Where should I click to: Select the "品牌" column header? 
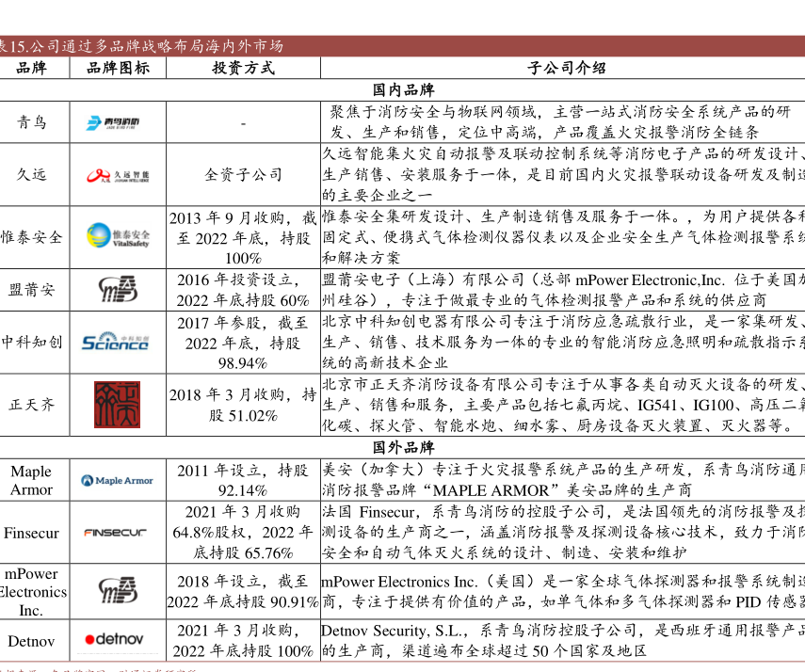pos(31,68)
